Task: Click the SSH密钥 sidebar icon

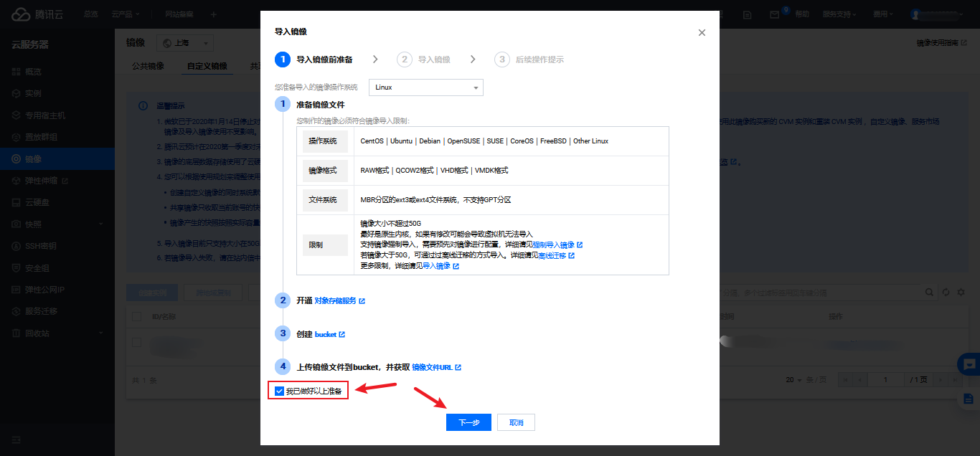Action: coord(17,246)
